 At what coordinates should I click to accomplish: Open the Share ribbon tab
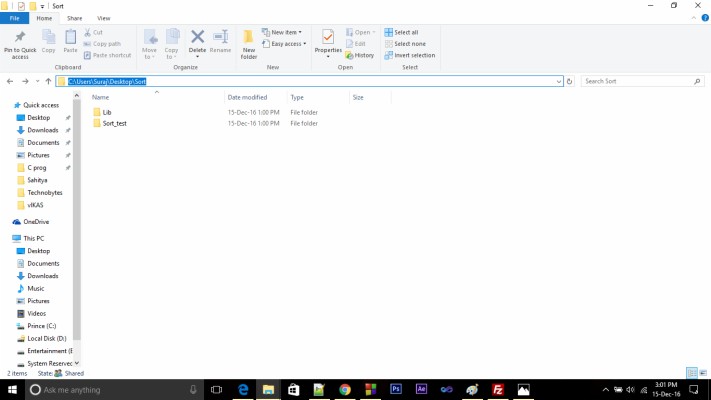75,18
